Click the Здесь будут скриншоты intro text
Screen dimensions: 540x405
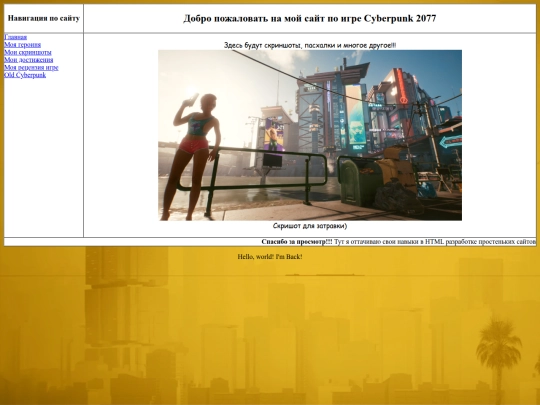[x=310, y=45]
